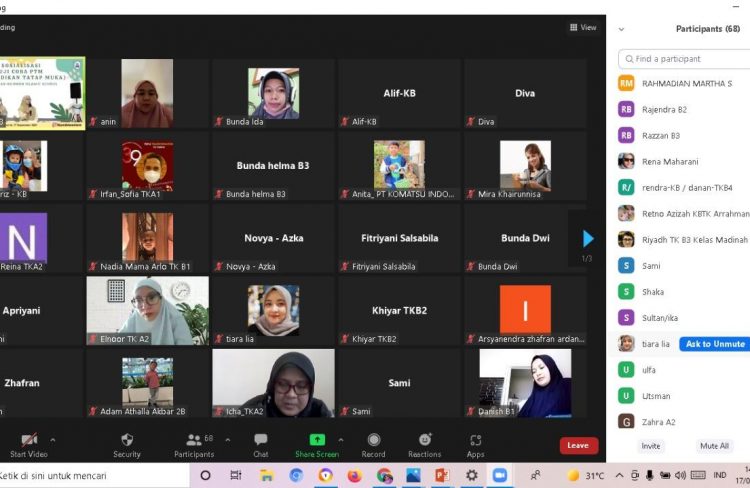
Task: Click Mira Khairunnisa's video tile
Action: click(525, 166)
